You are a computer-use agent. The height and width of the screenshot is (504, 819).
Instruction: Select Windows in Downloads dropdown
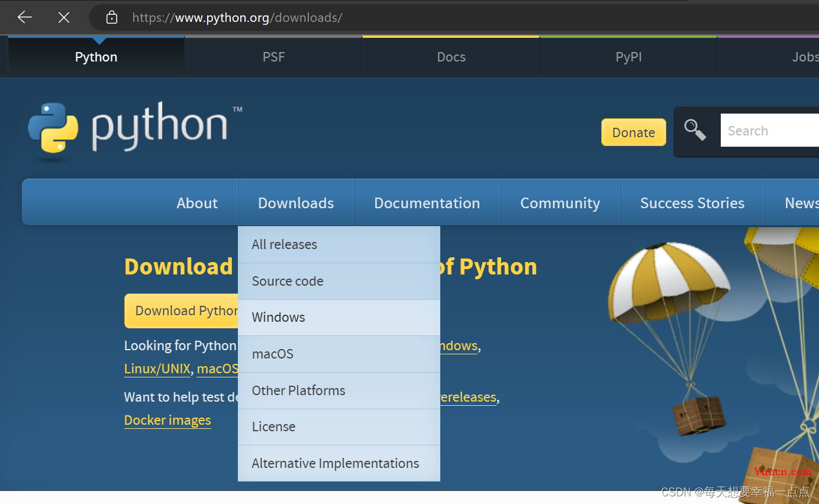tap(339, 317)
